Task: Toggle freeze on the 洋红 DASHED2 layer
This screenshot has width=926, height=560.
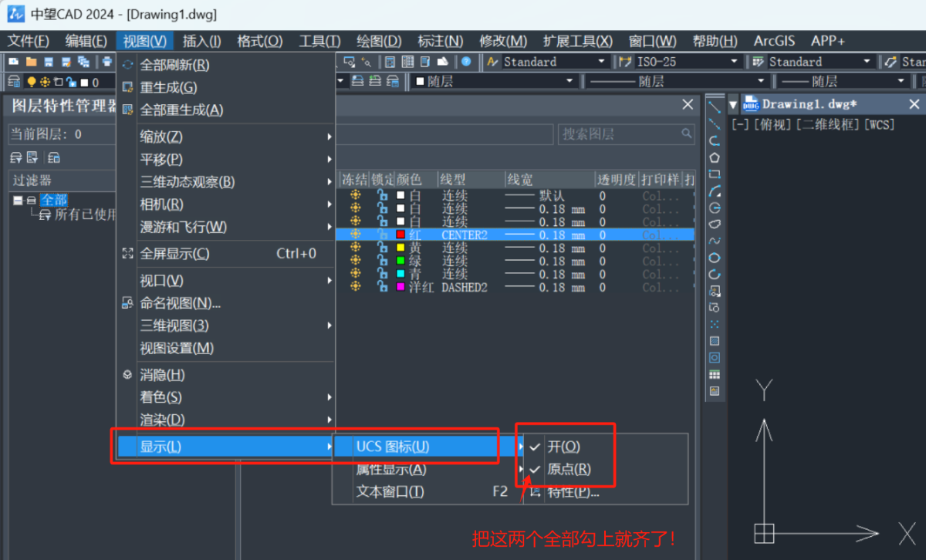Action: click(355, 287)
